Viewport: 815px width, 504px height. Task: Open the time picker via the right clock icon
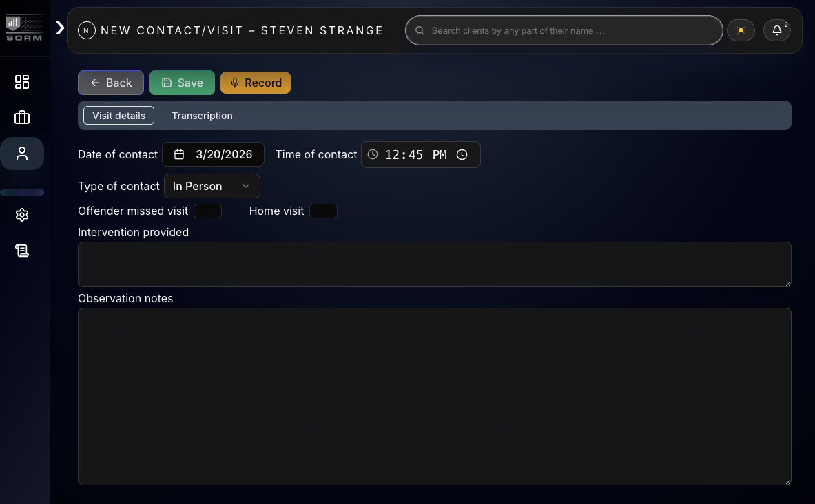tap(462, 154)
